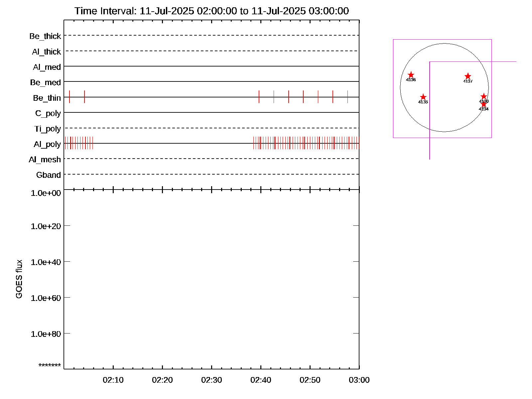The image size is (532, 399).
Task: Click the 4136 region number label
Action: 411,80
